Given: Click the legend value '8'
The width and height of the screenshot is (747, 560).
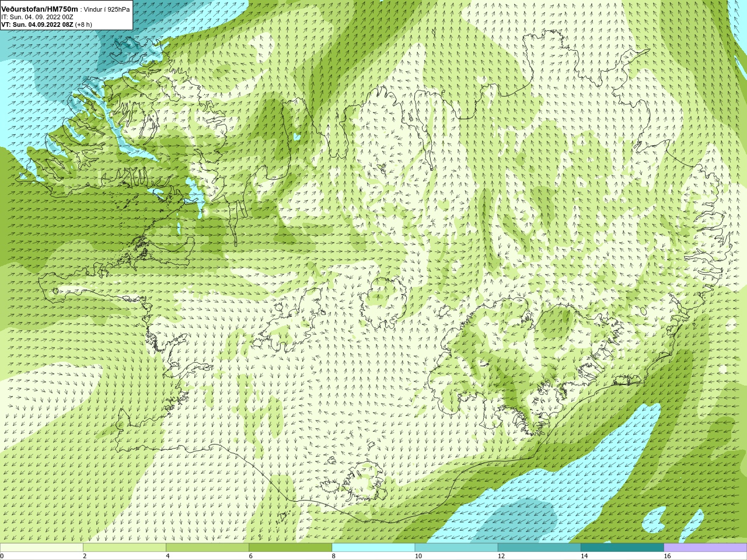Looking at the screenshot, I should [x=334, y=556].
